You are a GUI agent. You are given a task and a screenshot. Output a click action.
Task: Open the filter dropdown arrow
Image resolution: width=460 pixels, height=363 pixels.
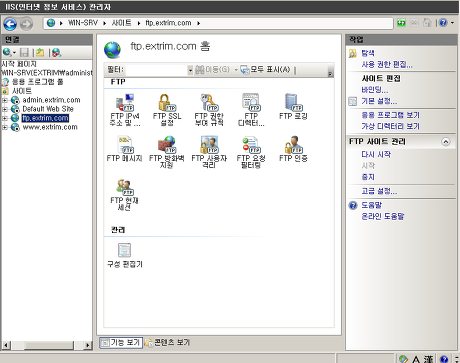[x=190, y=70]
